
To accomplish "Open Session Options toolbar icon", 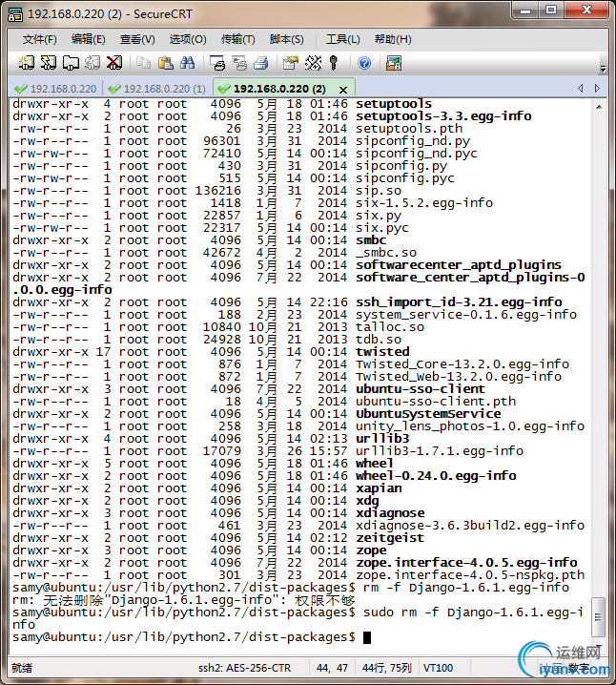I will (290, 63).
